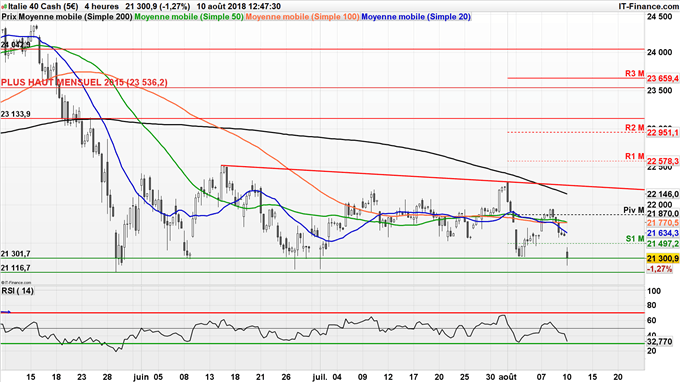Click the '07' date axis label
This screenshot has width=680, height=382.
(x=541, y=377)
